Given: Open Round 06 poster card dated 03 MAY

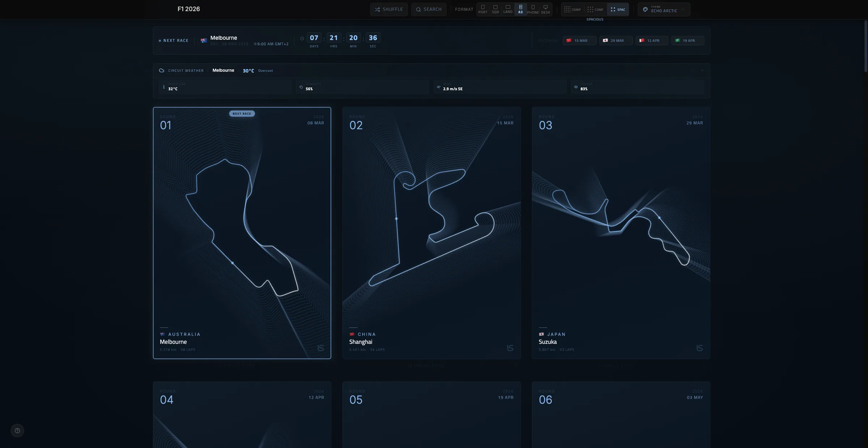Looking at the screenshot, I should pyautogui.click(x=621, y=415).
